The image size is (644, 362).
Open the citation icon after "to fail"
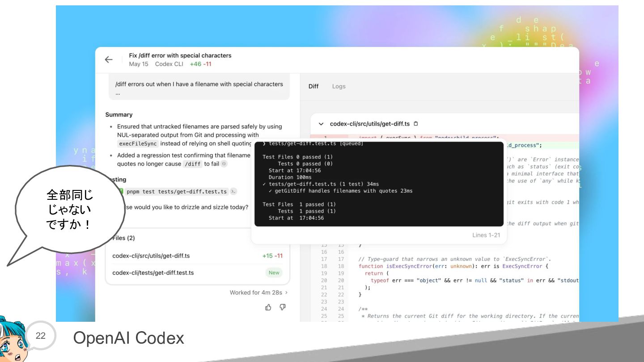pyautogui.click(x=224, y=164)
